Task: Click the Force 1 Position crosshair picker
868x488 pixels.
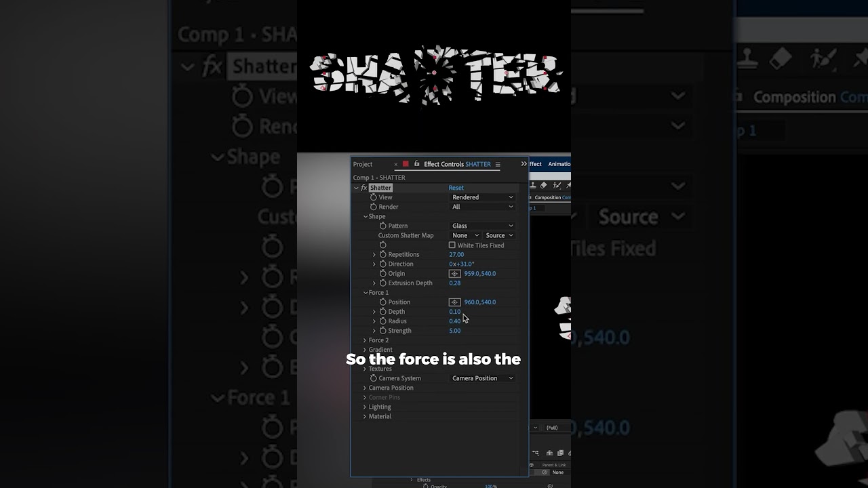Action: click(x=455, y=302)
